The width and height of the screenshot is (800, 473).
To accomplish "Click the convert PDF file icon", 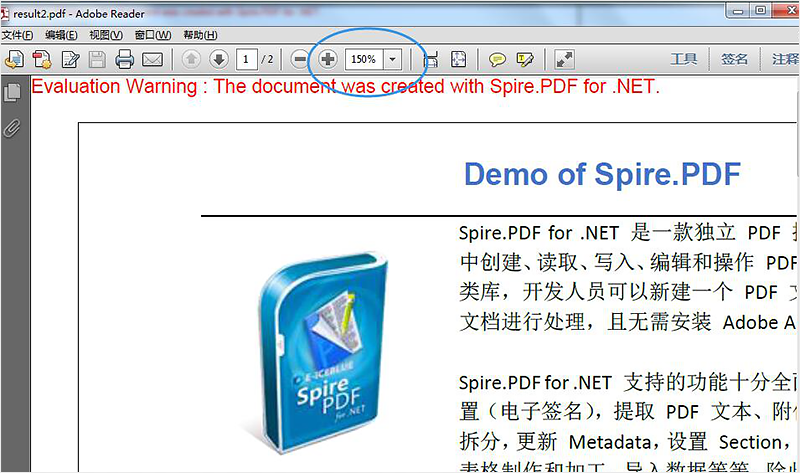I will pos(42,60).
